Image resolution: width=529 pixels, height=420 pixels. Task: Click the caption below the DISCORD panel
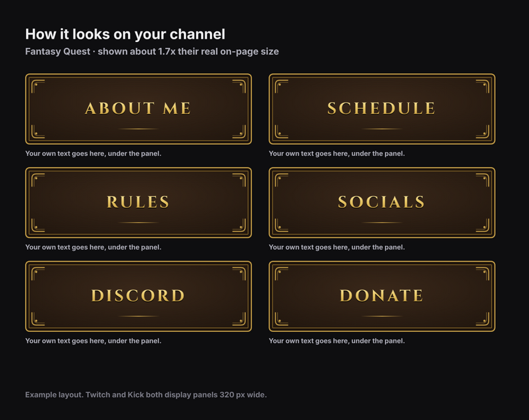tap(93, 341)
